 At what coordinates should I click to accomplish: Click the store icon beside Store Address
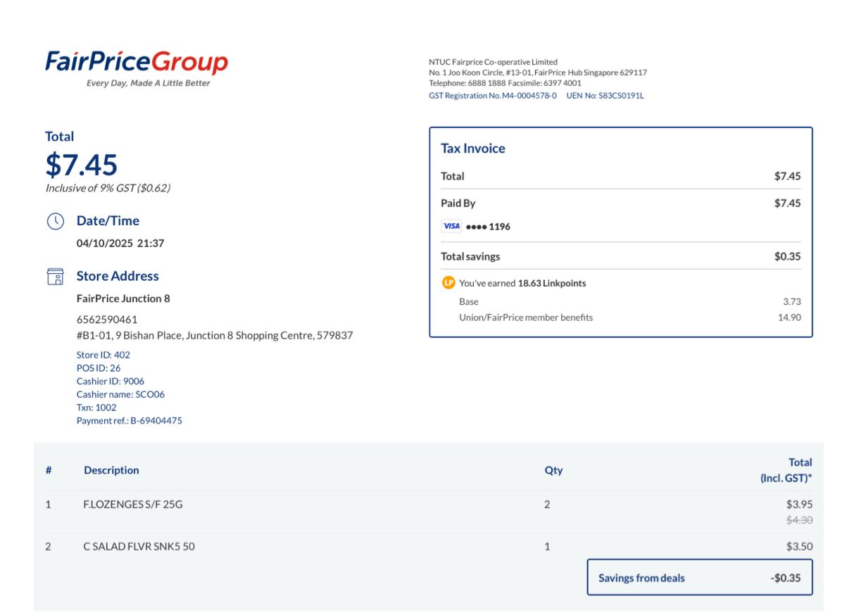(x=55, y=277)
